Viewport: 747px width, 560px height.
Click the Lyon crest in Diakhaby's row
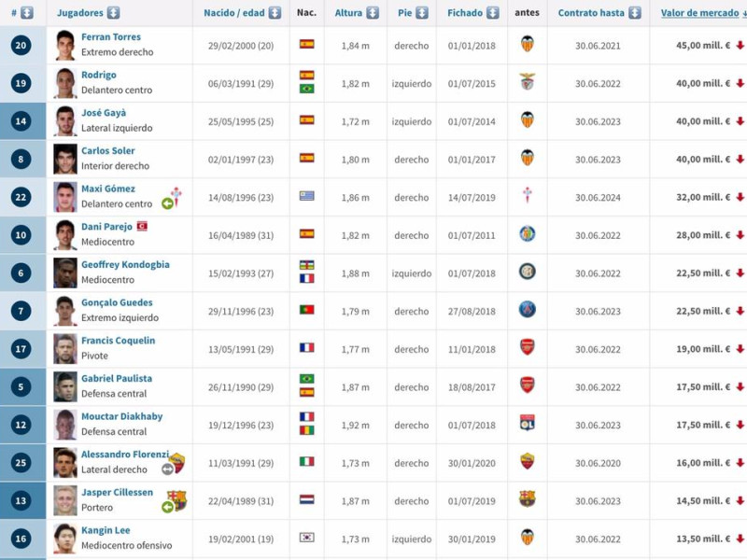(x=528, y=424)
